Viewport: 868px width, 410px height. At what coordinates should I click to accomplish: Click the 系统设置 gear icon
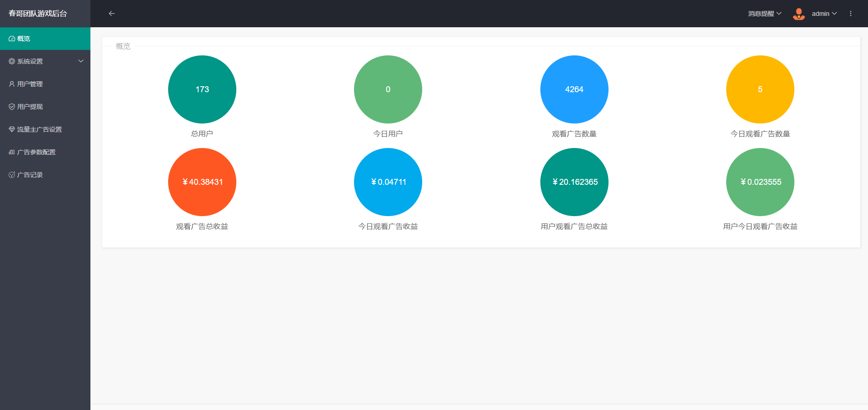tap(12, 61)
